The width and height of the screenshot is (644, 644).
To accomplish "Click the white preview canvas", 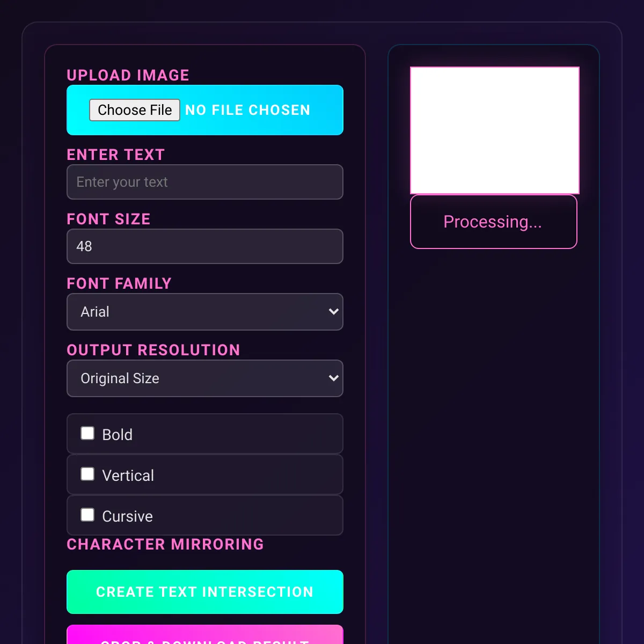I will coord(495,130).
